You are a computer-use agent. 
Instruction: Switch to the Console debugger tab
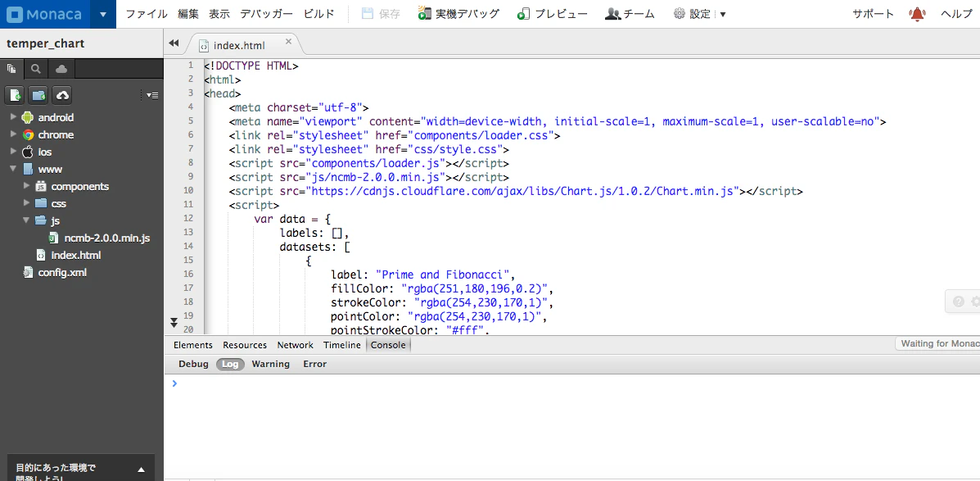[x=388, y=345]
